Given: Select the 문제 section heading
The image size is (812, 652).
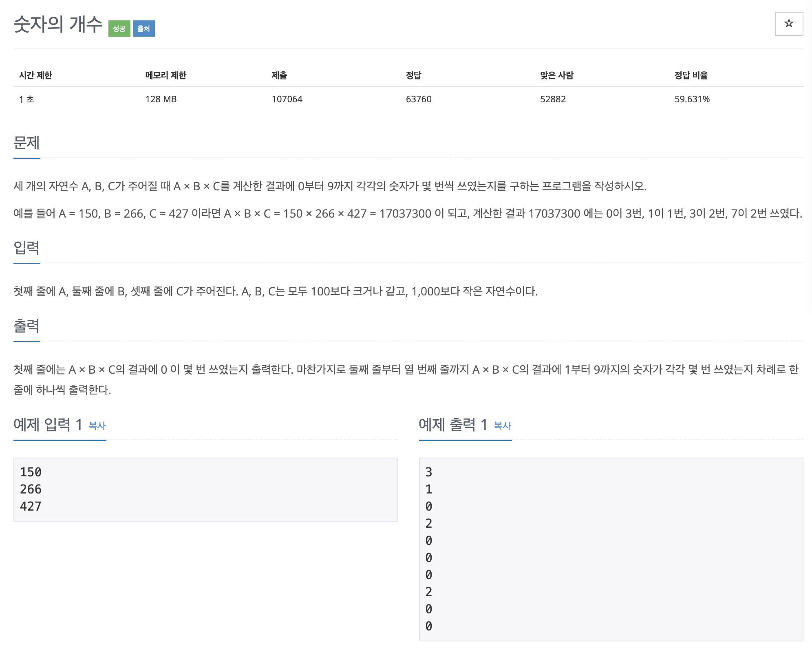Looking at the screenshot, I should coord(26,143).
